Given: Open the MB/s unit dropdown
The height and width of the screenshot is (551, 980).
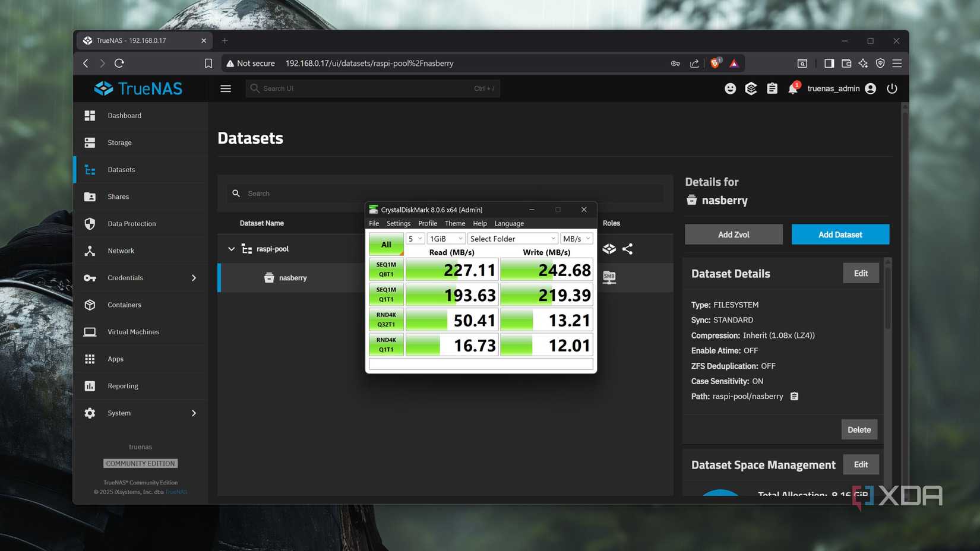Looking at the screenshot, I should 576,239.
